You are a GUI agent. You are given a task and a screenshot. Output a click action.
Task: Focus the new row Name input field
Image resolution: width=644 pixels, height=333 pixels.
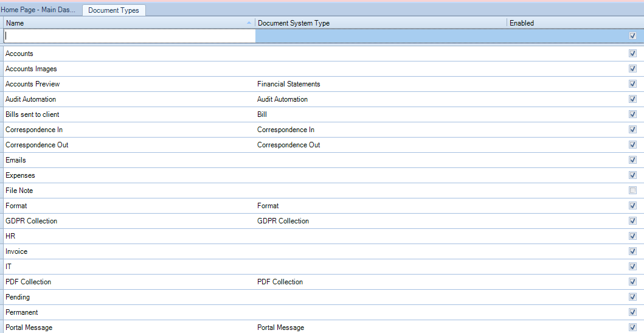[x=130, y=36]
